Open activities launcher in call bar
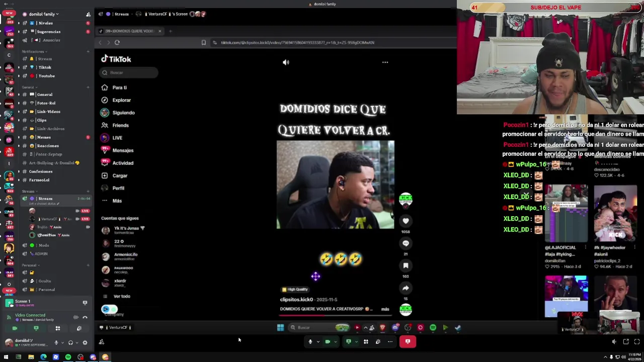Image resolution: width=644 pixels, height=362 pixels. (x=366, y=341)
